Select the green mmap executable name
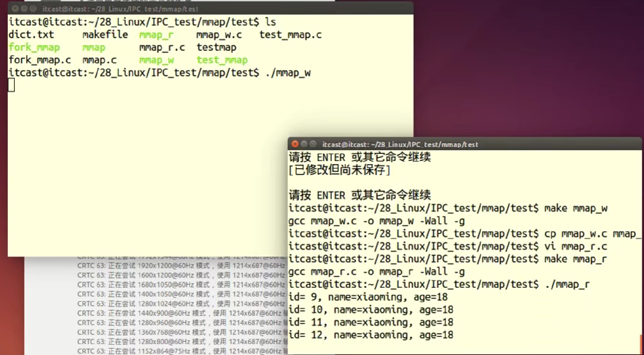Viewport: 644px width, 355px height. coord(94,48)
